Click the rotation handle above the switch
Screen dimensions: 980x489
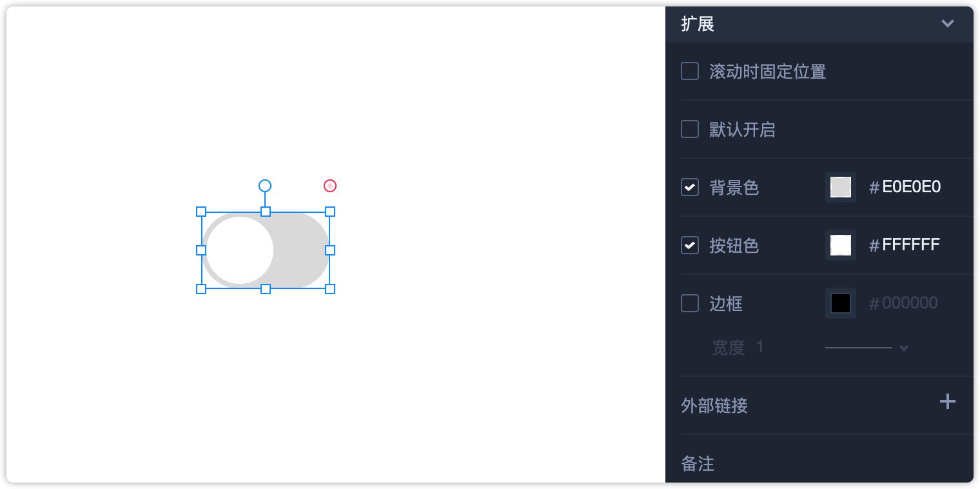click(265, 186)
